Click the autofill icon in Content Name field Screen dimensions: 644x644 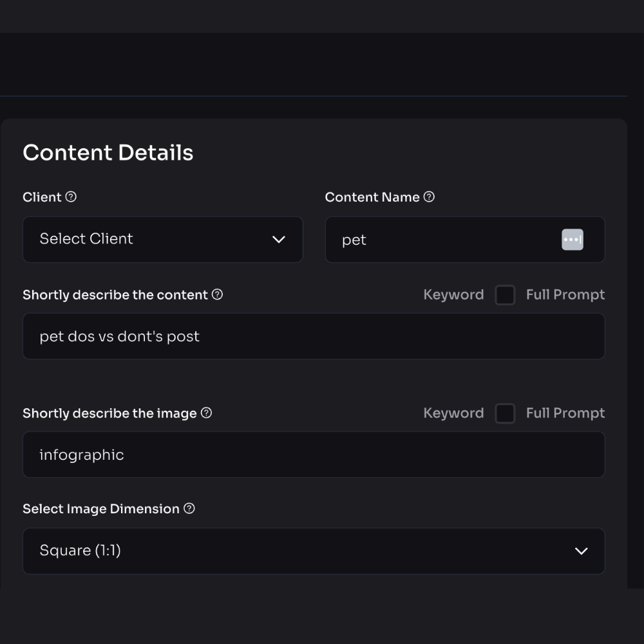click(x=572, y=240)
